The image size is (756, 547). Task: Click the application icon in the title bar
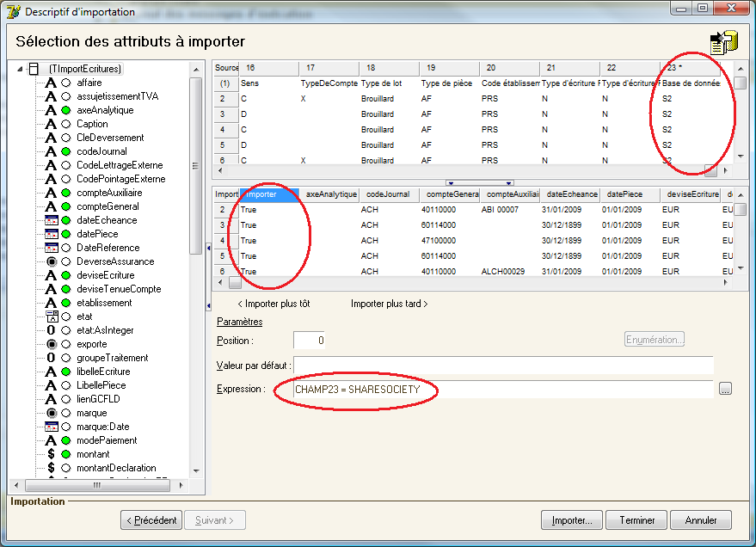pyautogui.click(x=14, y=11)
